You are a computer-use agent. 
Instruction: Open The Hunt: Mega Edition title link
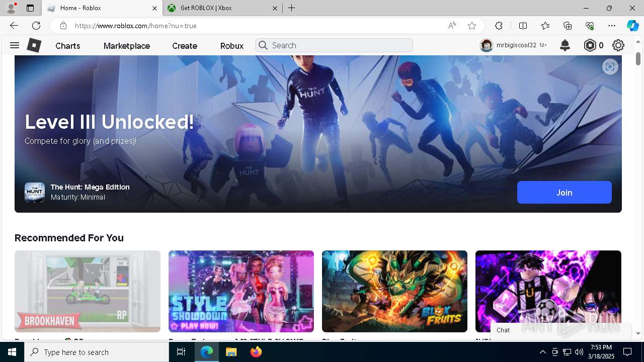tap(90, 187)
